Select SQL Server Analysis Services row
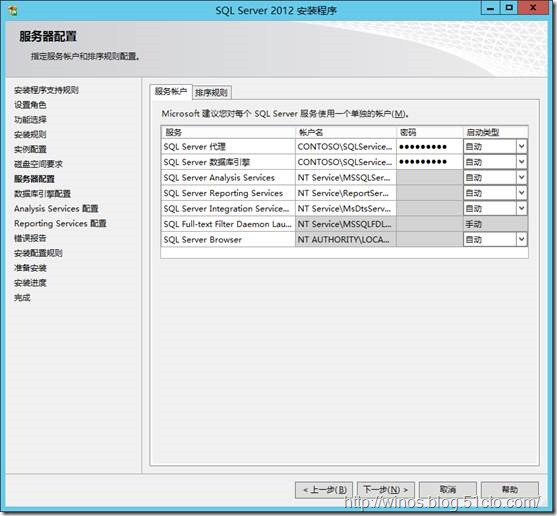557x516 pixels. pos(228,178)
